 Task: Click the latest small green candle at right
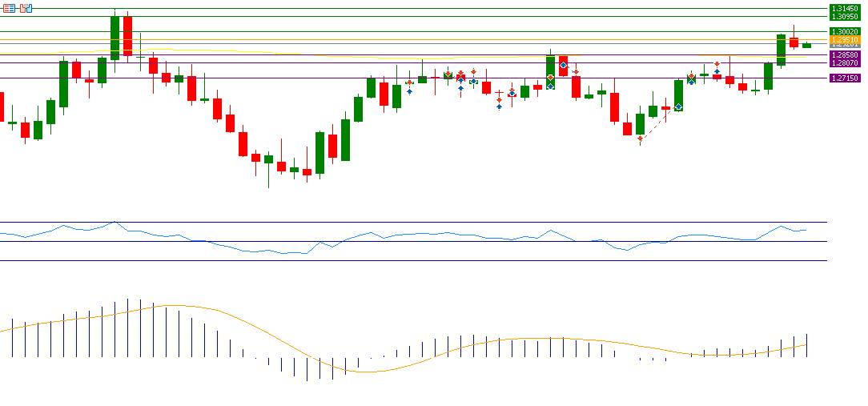pyautogui.click(x=806, y=46)
